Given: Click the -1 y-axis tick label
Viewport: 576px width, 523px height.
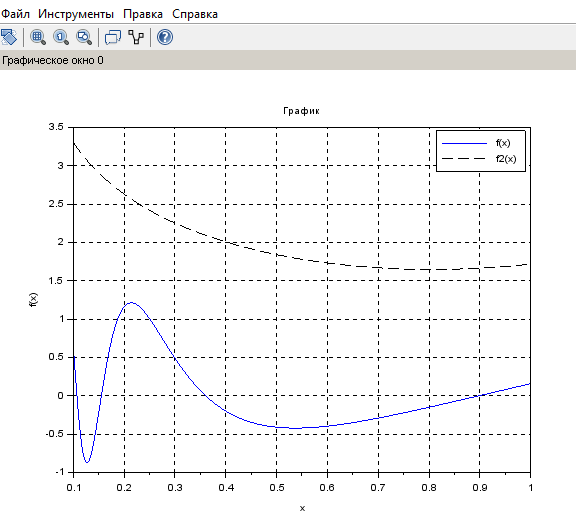Looking at the screenshot, I should (x=60, y=472).
